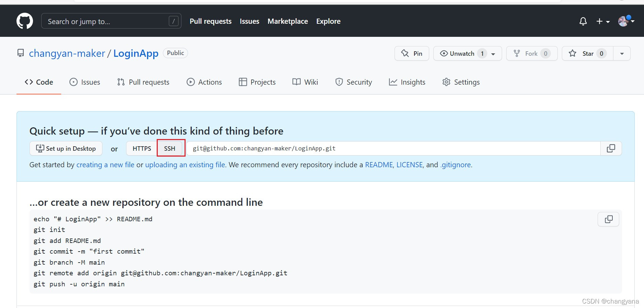Click the watch count badge showing 1

point(482,53)
